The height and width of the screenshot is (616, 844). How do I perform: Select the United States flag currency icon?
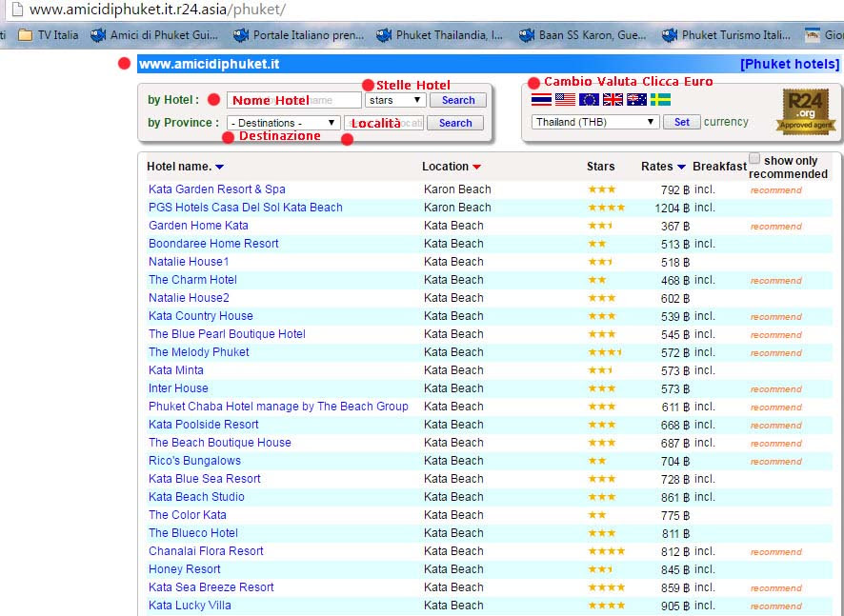(x=565, y=100)
